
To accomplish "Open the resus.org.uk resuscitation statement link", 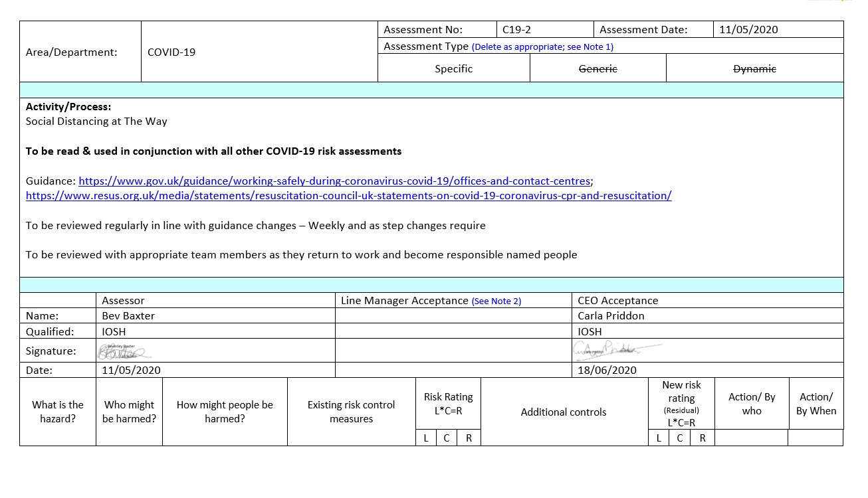I will point(348,196).
